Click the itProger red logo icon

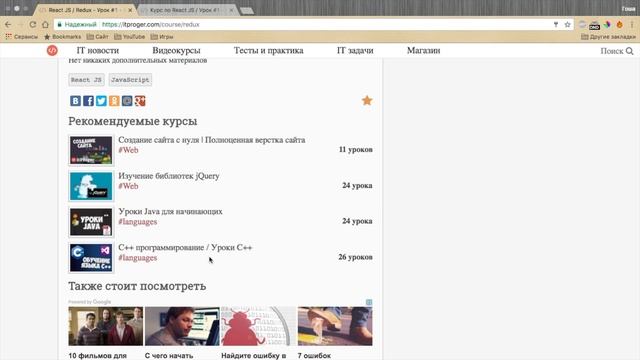pos(52,51)
